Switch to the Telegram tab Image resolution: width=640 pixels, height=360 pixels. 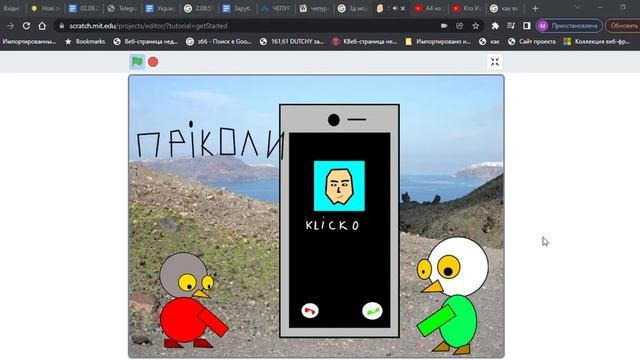(x=122, y=8)
